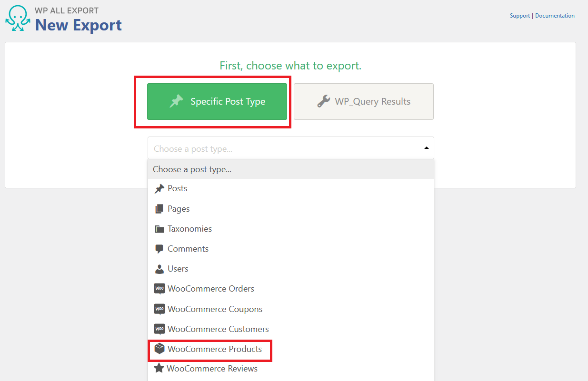Open the Documentation link

pyautogui.click(x=555, y=16)
